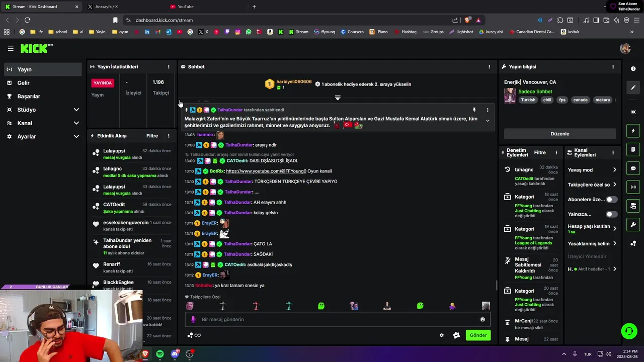This screenshot has height=362, width=644.
Task: Open the Spotify icon in the taskbar
Action: (x=160, y=354)
